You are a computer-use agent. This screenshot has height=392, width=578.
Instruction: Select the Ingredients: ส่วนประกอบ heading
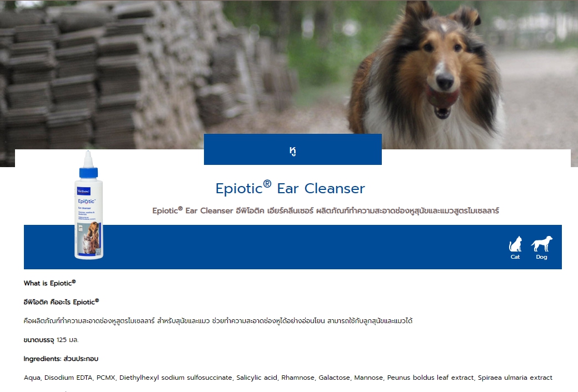[61, 359]
